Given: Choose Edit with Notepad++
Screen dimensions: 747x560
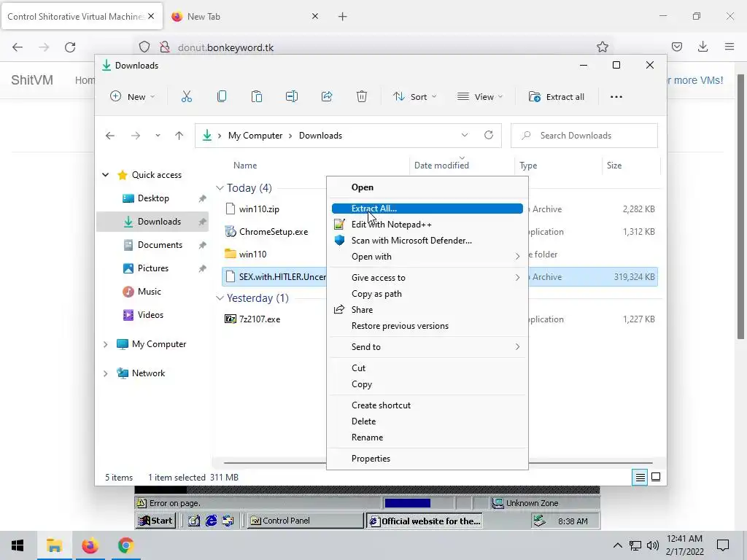Looking at the screenshot, I should coord(427,225).
